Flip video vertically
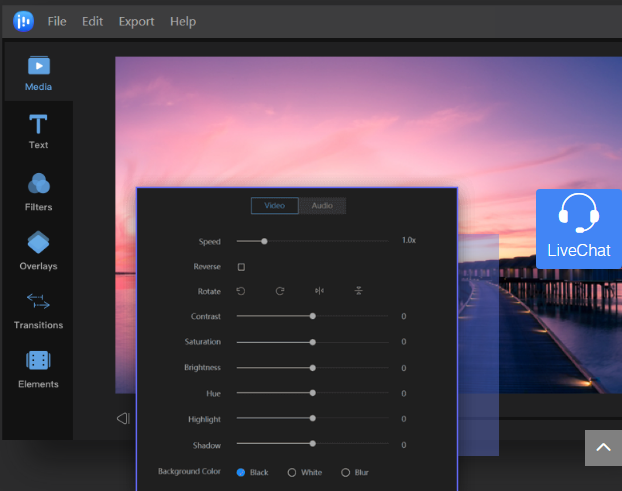Viewport: 622px width, 491px height. 359,291
